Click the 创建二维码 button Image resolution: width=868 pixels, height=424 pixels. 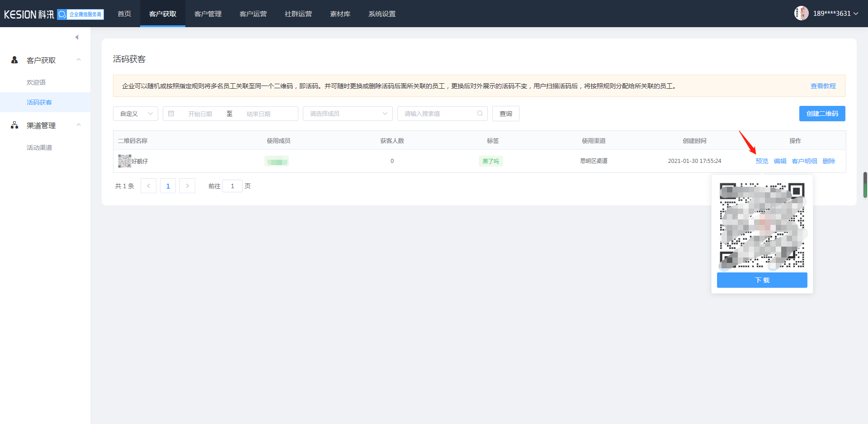click(822, 114)
